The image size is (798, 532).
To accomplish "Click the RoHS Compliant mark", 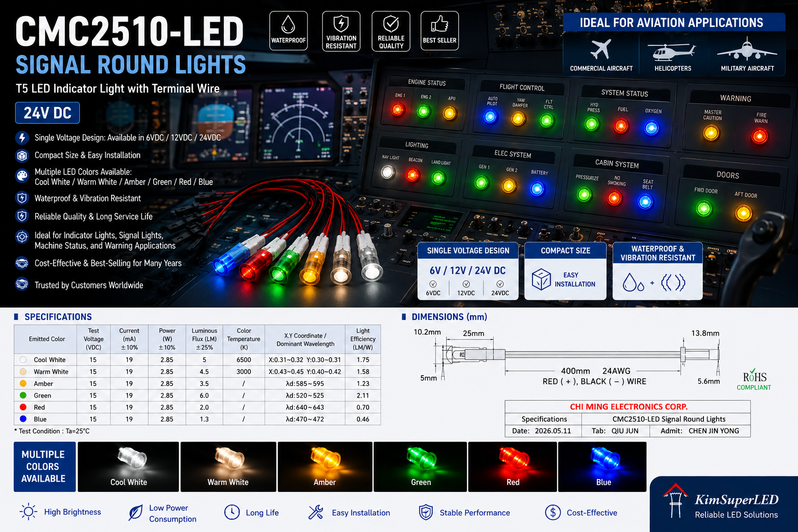I will [x=754, y=379].
